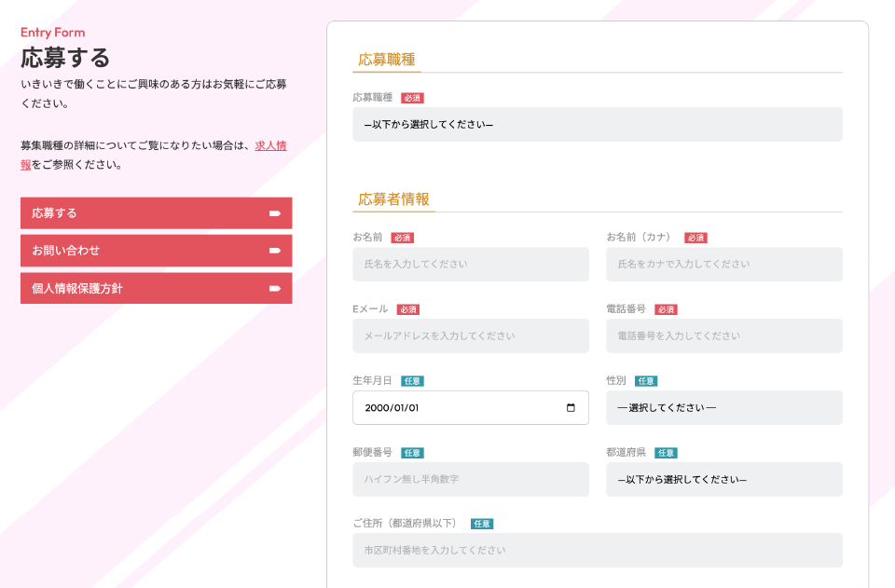The image size is (895, 588).
Task: Click the 応募者情報 section heading
Action: point(393,199)
